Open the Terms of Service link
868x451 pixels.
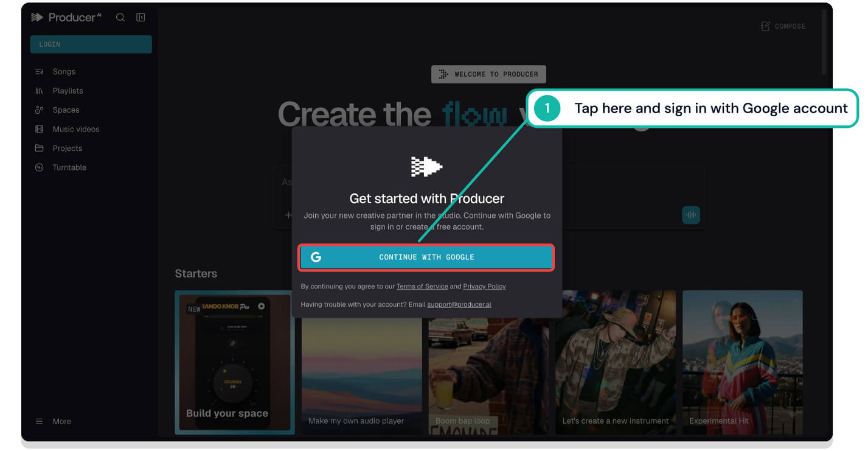point(422,286)
